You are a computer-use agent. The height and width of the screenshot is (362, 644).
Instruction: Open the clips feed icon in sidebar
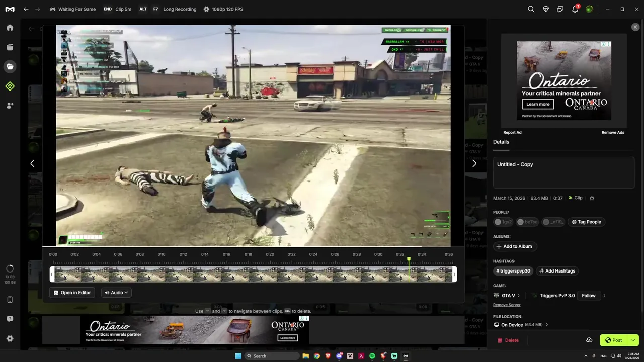pyautogui.click(x=10, y=47)
